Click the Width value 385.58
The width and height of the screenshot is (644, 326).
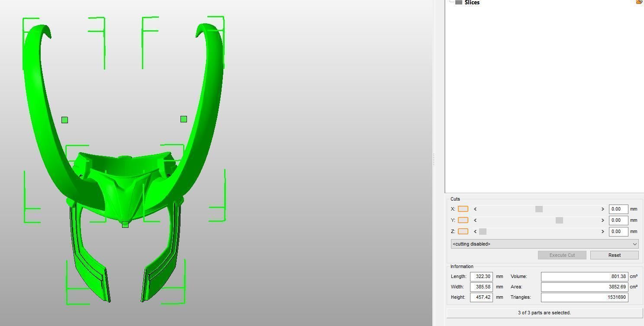tap(481, 287)
